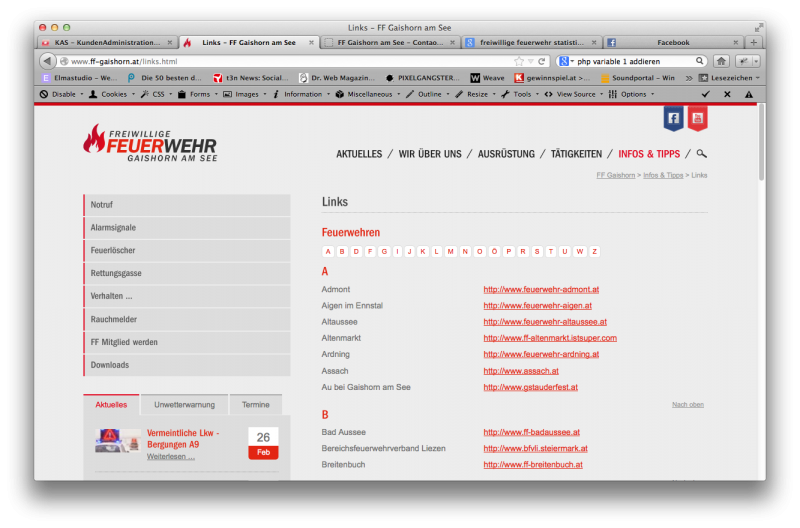Click View Source in developer toolbar
Screen dimensions: 800x528
point(573,94)
